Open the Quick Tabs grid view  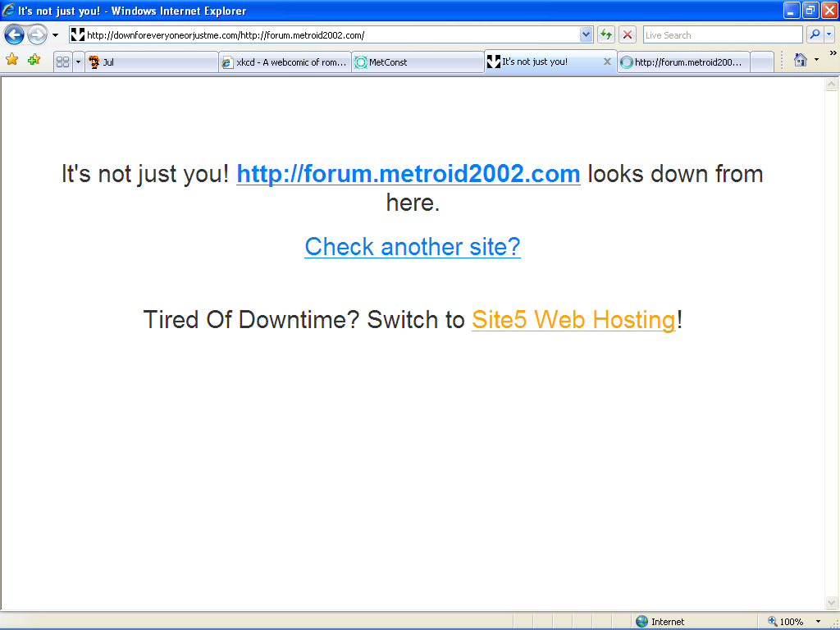pos(62,62)
